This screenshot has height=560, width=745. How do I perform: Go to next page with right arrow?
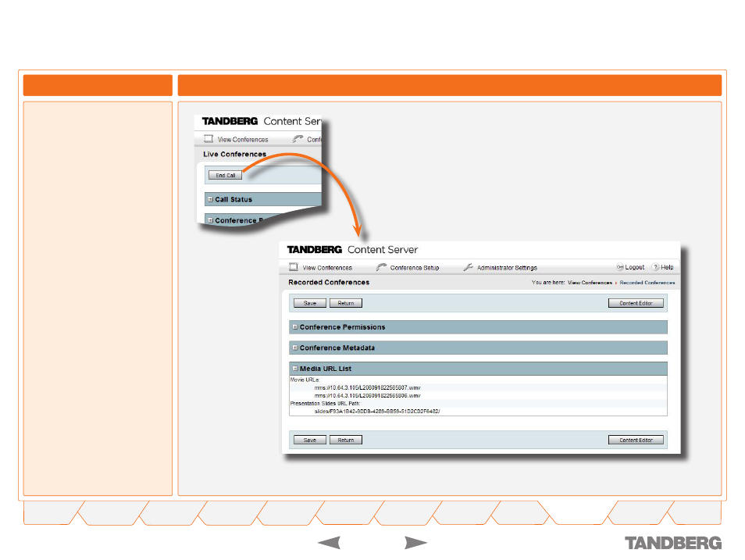pos(415,542)
